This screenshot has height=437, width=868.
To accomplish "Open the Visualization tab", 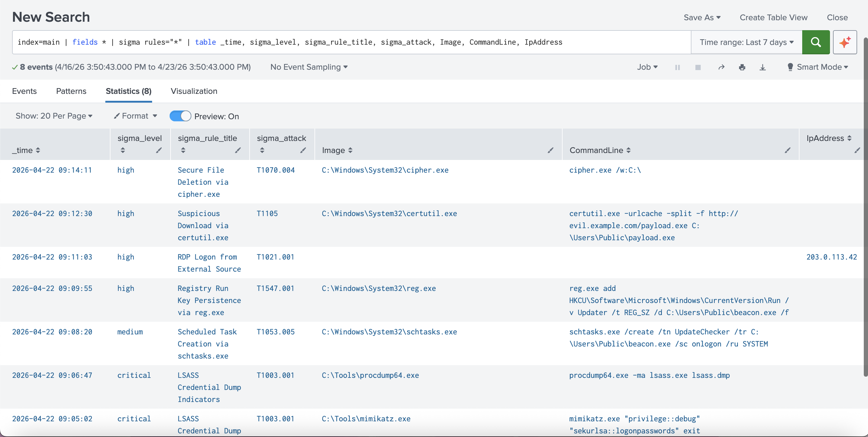I will [x=194, y=91].
